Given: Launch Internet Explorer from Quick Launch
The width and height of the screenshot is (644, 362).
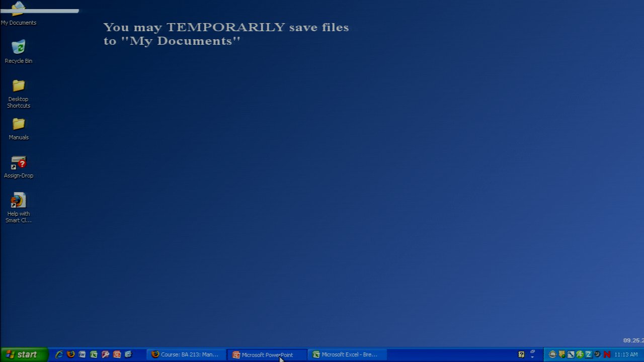Looking at the screenshot, I should coord(59,354).
